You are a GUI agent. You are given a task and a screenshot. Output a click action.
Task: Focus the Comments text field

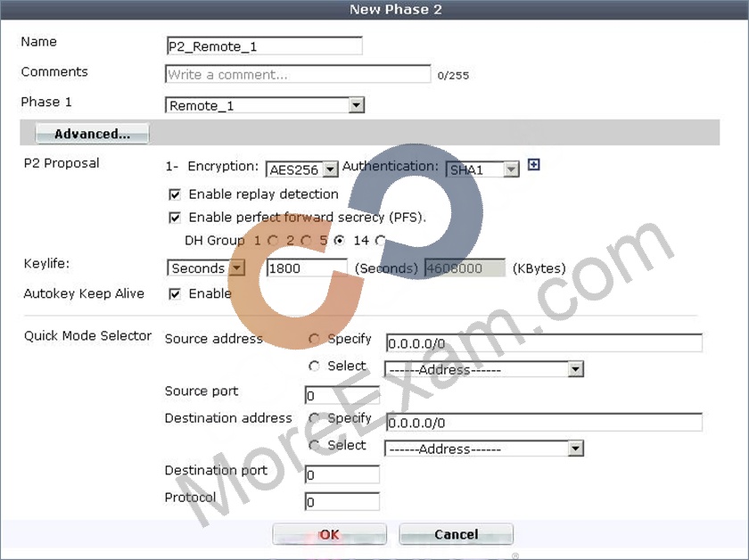click(x=298, y=74)
